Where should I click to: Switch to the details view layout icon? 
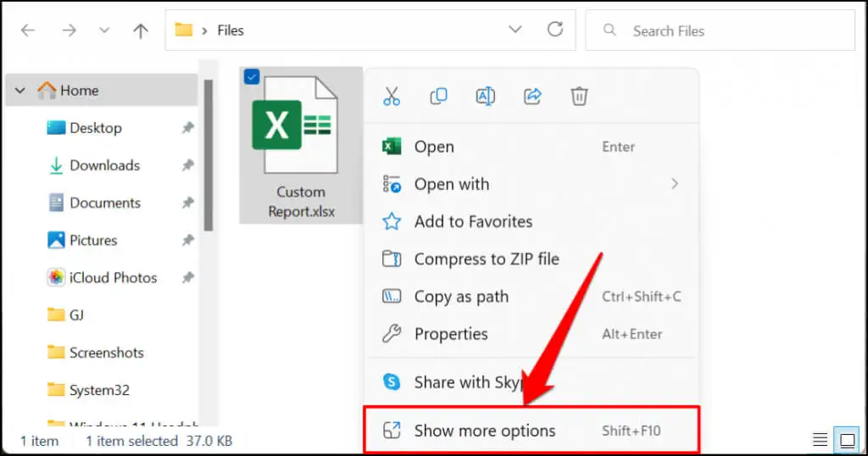(x=820, y=440)
